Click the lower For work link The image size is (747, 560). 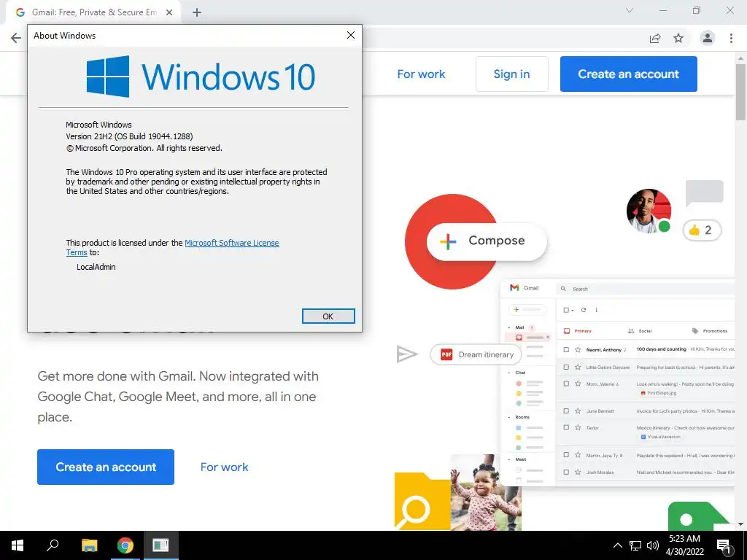(225, 467)
